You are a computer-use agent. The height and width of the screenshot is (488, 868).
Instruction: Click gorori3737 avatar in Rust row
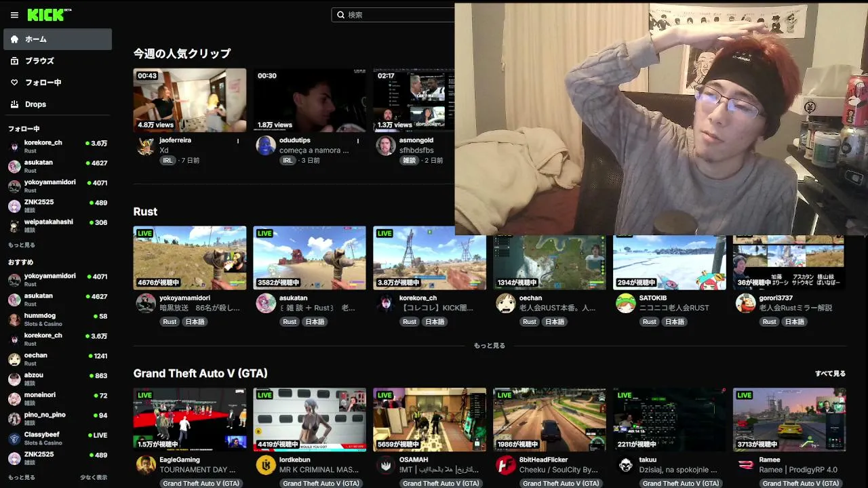pyautogui.click(x=745, y=303)
